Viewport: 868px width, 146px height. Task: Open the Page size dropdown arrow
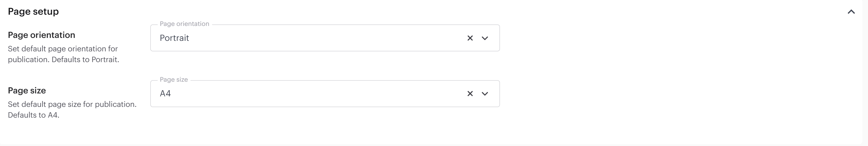(485, 93)
